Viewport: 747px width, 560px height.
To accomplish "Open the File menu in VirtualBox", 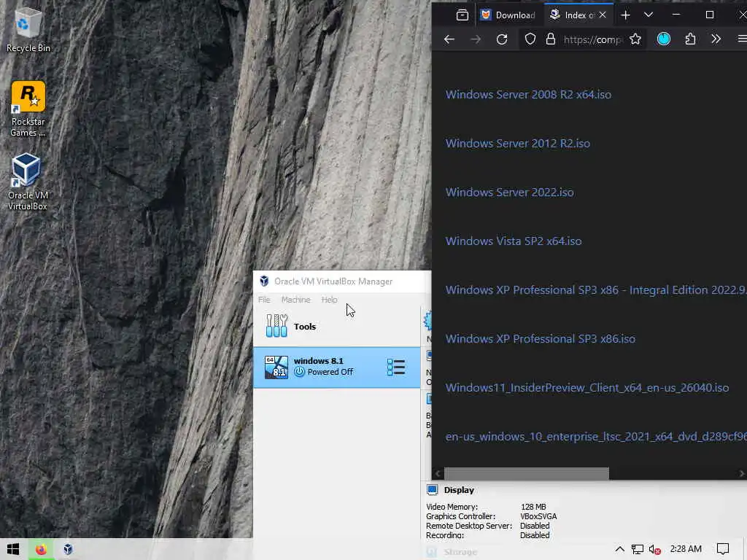I will tap(264, 300).
